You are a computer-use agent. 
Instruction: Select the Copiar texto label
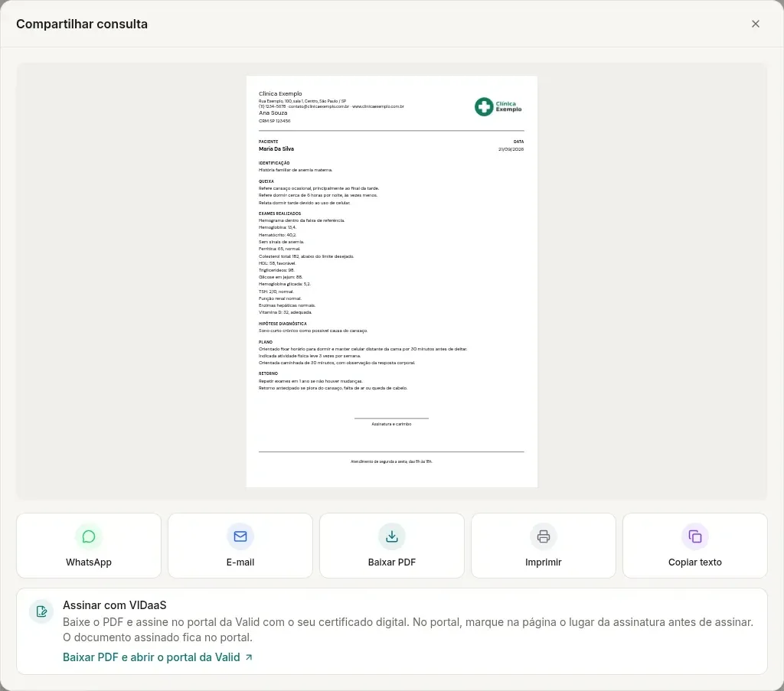pyautogui.click(x=694, y=562)
